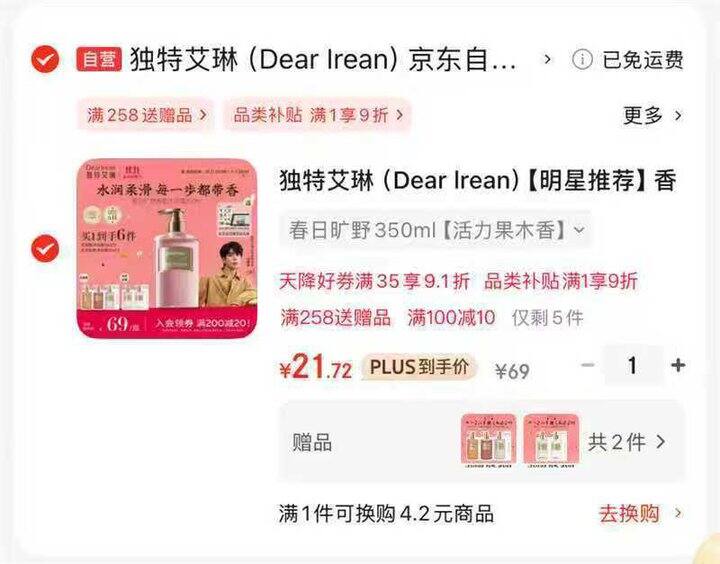Tap the PLUS到手价 price badge

tap(419, 367)
